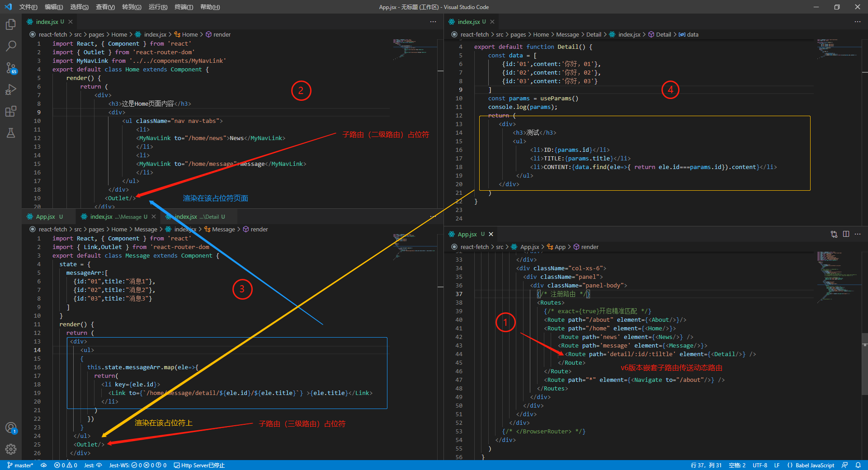This screenshot has height=470, width=868.
Task: Open more actions for bottom-right App.jsx group
Action: pos(858,234)
